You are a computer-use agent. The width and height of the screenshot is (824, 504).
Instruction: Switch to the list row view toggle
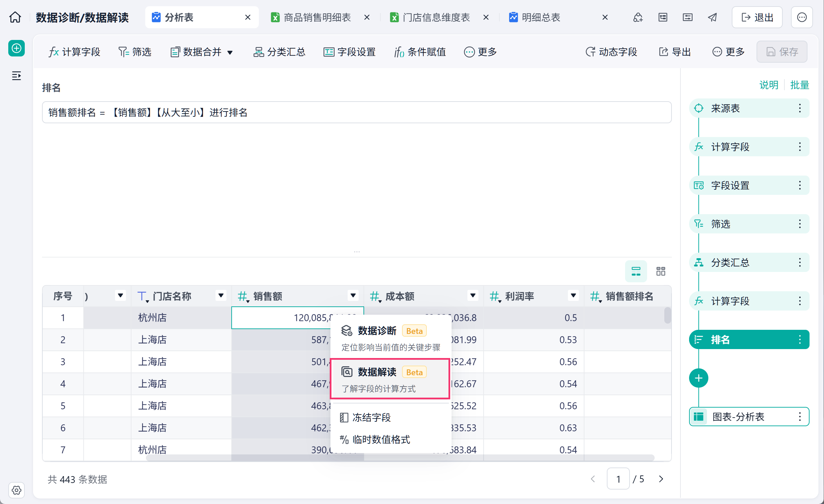[636, 271]
